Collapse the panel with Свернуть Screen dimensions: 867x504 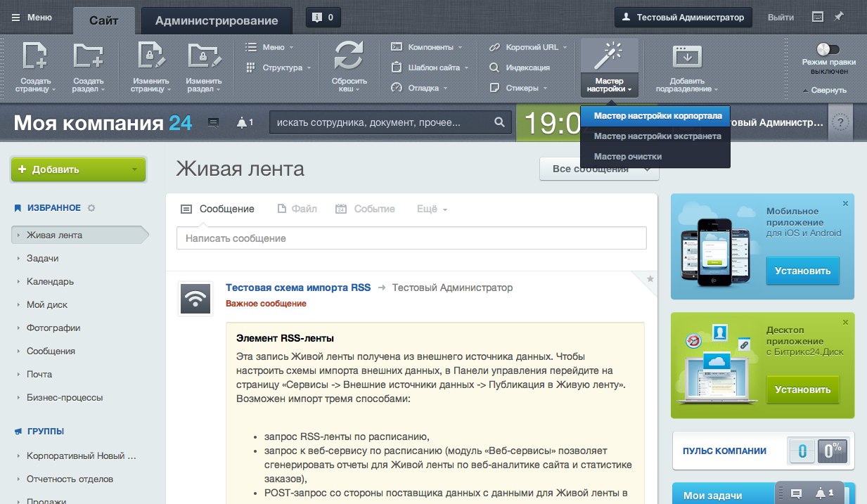[x=824, y=90]
